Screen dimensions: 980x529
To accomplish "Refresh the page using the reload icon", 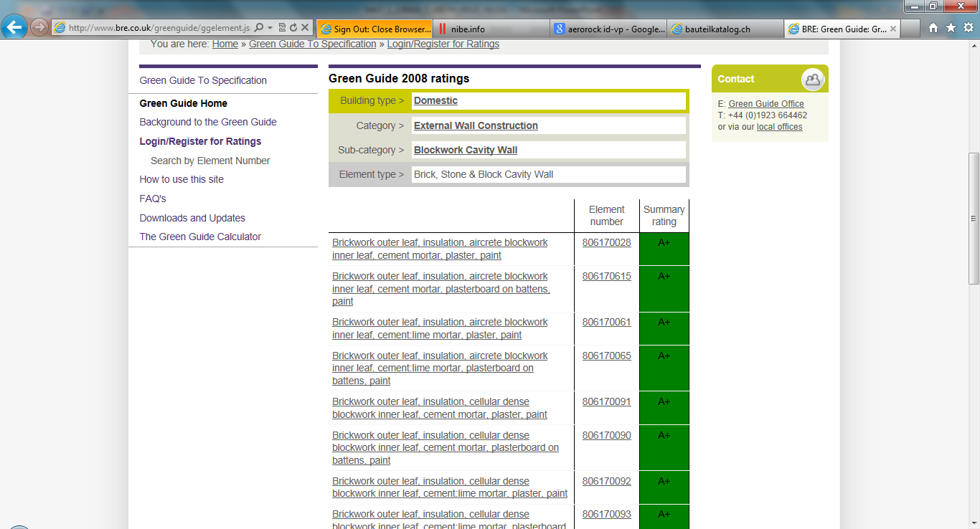I will pos(293,28).
